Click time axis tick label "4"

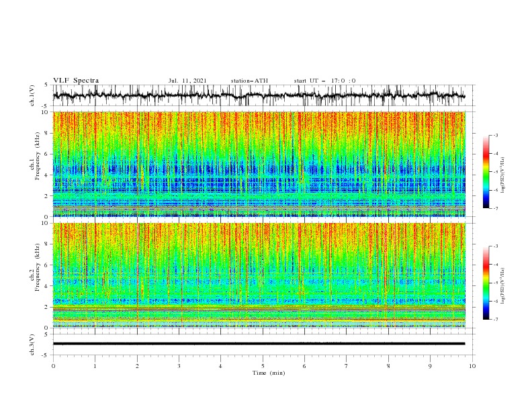point(220,366)
